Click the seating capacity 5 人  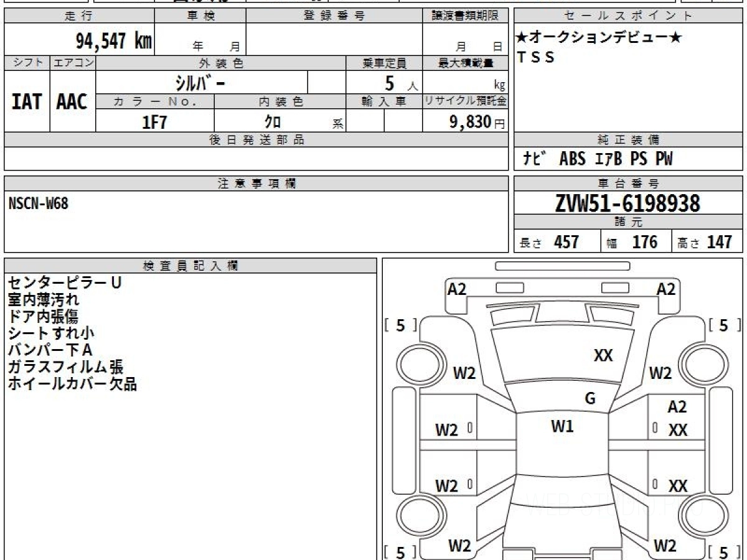(400, 83)
